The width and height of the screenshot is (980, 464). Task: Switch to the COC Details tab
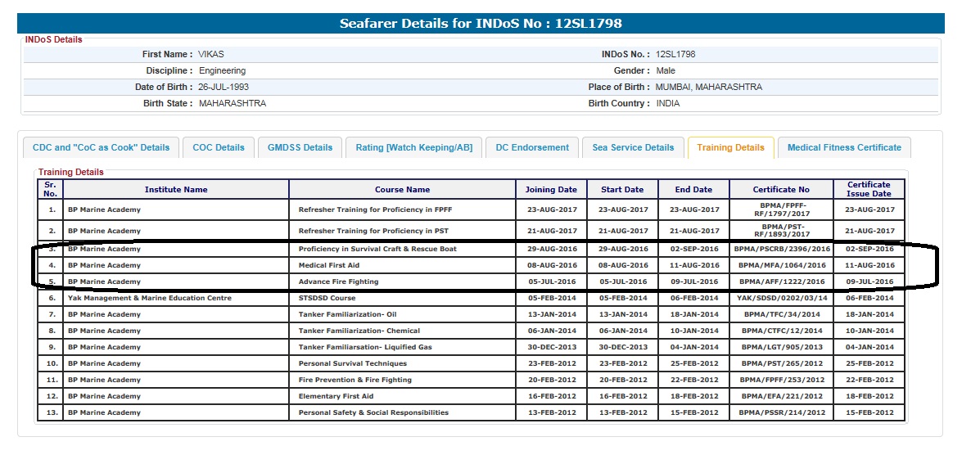219,147
